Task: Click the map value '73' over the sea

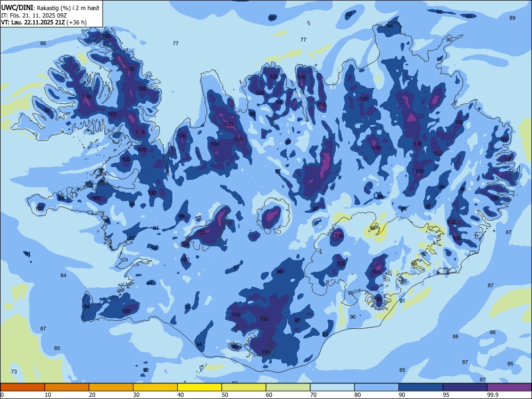Action: click(x=14, y=371)
